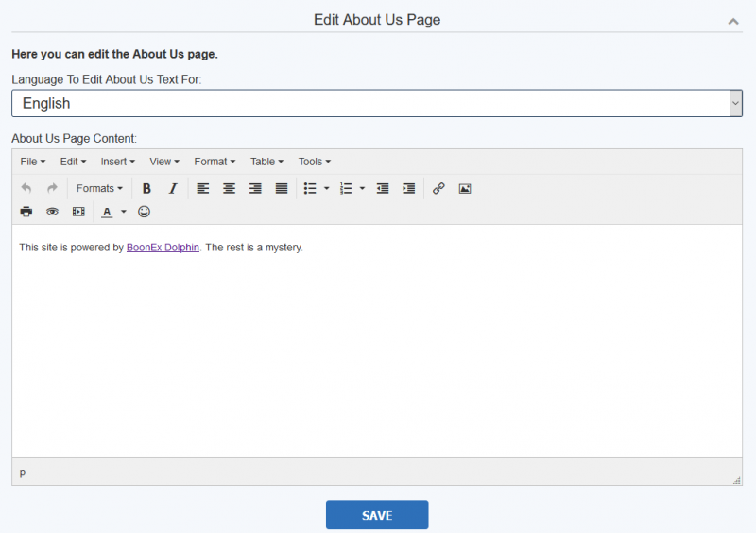Insert media using the film icon
The height and width of the screenshot is (533, 756).
point(78,212)
